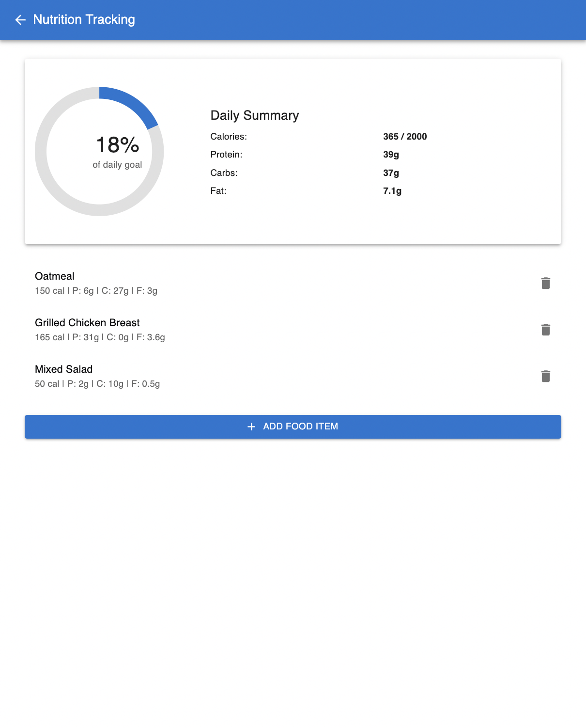Select the Mixed Salad list item

(63, 369)
